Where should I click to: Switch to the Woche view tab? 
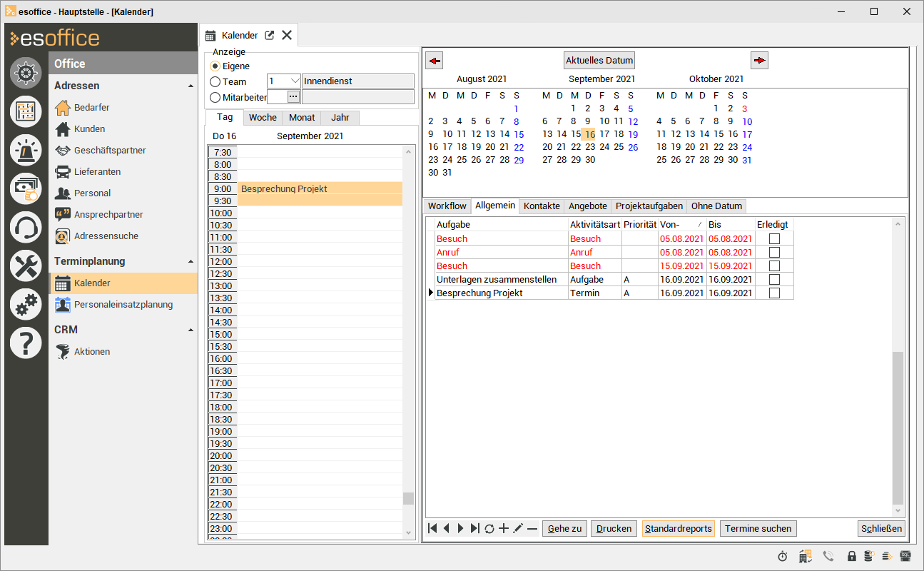tap(263, 118)
